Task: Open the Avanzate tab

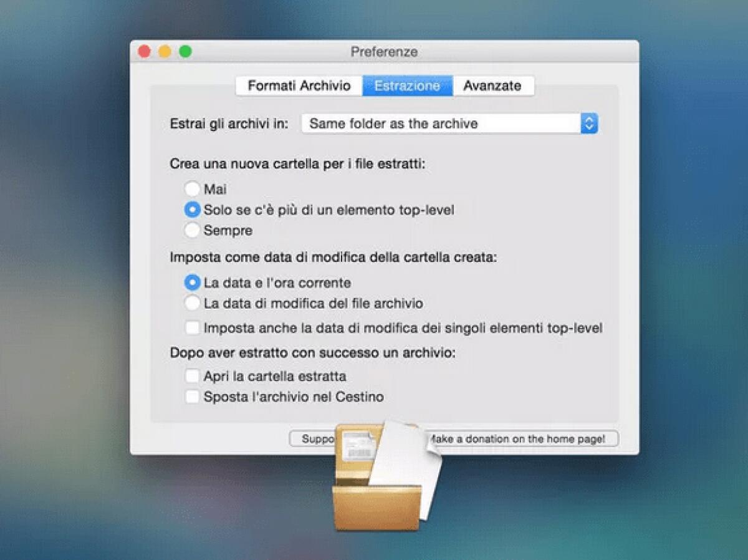Action: point(492,85)
